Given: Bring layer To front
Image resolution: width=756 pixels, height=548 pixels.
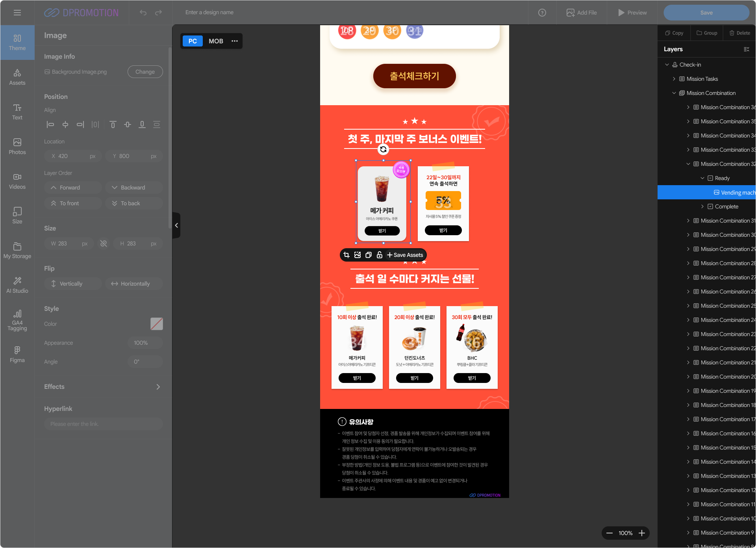Looking at the screenshot, I should point(73,203).
